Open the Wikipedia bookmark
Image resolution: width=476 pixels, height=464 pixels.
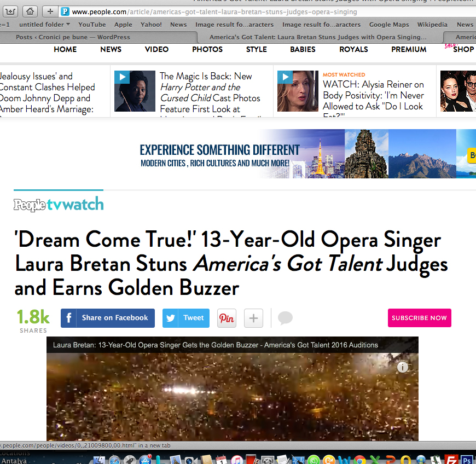click(x=432, y=25)
